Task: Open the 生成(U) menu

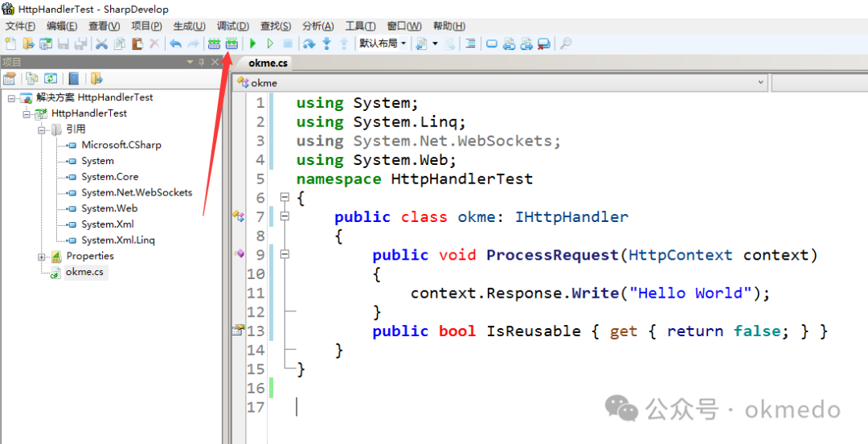Action: point(190,26)
